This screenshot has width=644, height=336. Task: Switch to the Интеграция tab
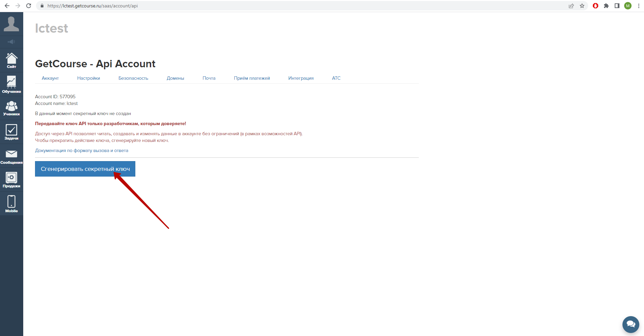pyautogui.click(x=301, y=78)
